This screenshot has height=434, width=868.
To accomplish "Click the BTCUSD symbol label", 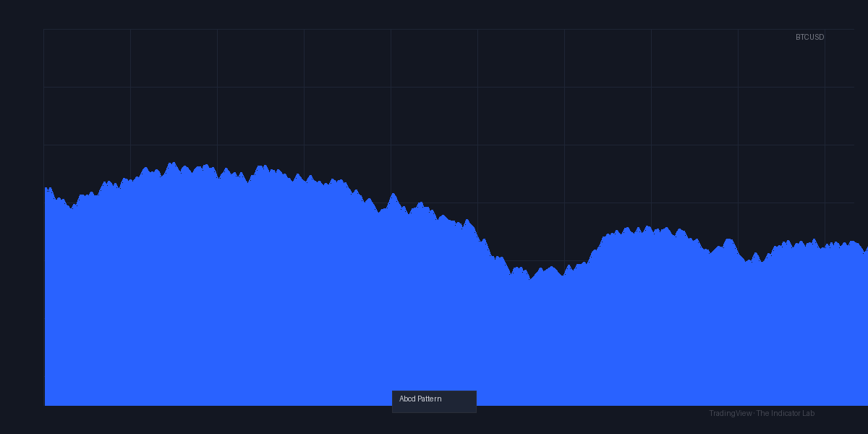I will click(809, 37).
